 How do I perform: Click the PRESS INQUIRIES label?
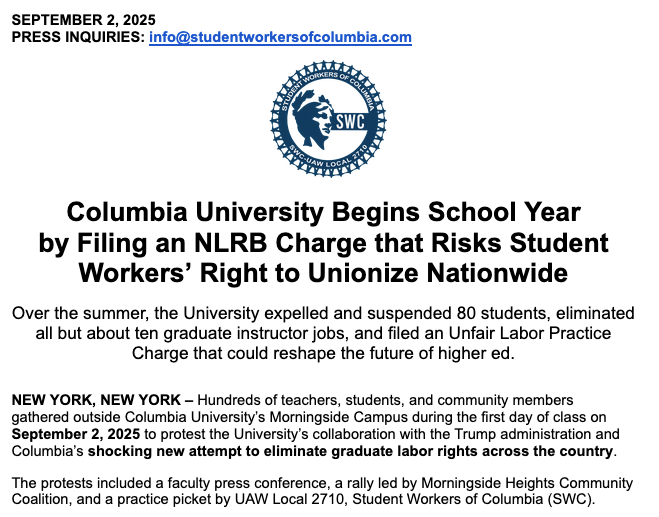[x=77, y=37]
